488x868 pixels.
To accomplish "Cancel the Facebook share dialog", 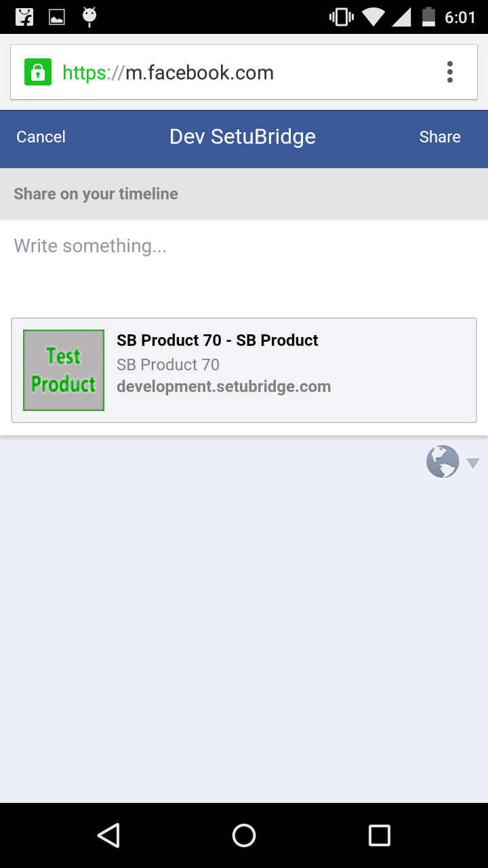I will [x=41, y=137].
